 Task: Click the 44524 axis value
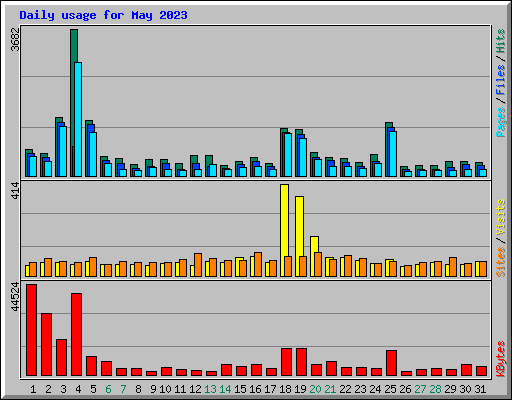click(15, 296)
